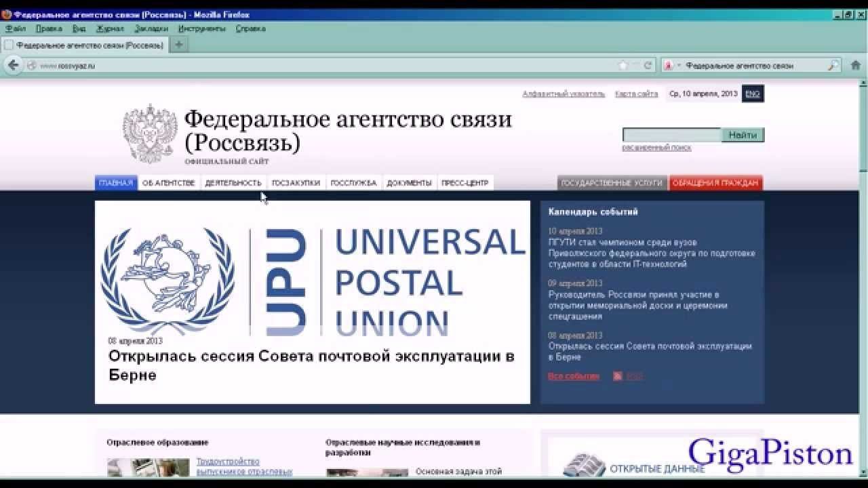This screenshot has width=868, height=488.
Task: Open headline Открылась сессия Совета почтовой эксплуатации в Берне
Action: tap(311, 365)
